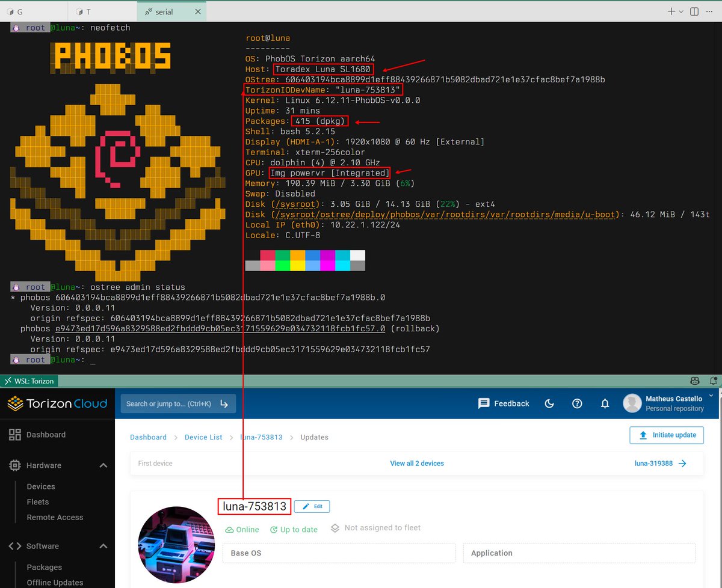This screenshot has width=722, height=588.
Task: Click Not assigned to fleet label
Action: coord(375,528)
